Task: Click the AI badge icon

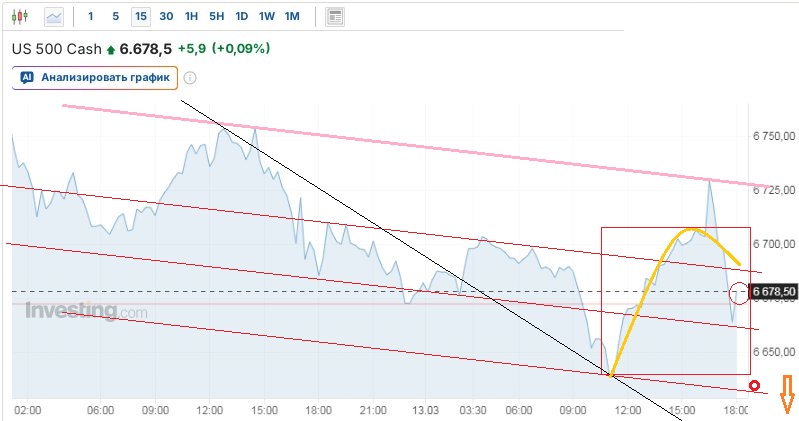Action: point(27,77)
